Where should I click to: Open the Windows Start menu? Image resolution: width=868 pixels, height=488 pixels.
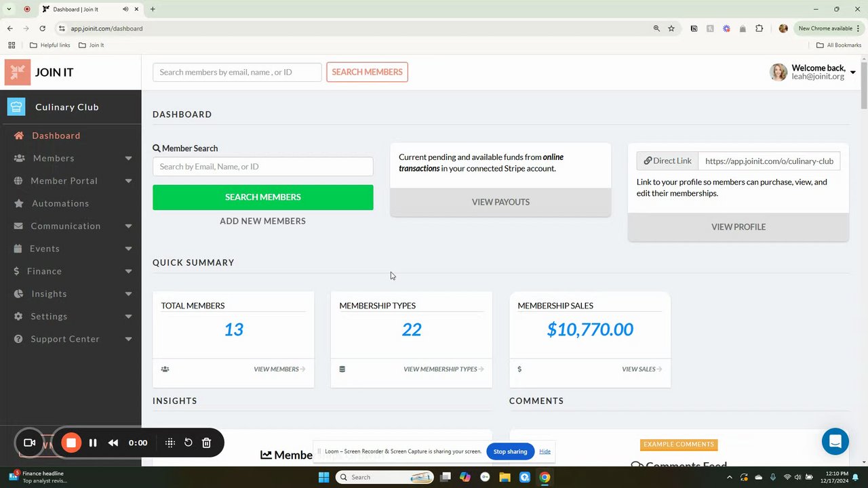pyautogui.click(x=323, y=477)
